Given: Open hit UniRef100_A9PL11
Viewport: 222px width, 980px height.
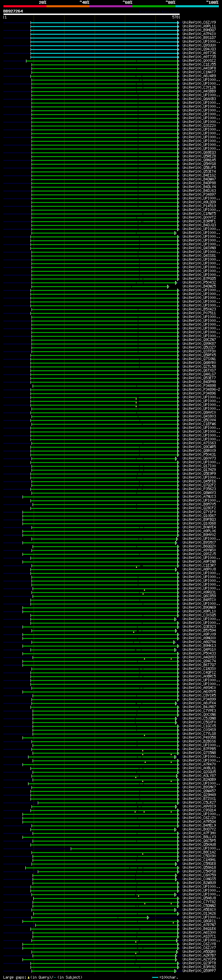Looking at the screenshot, I should pyautogui.click(x=199, y=26).
